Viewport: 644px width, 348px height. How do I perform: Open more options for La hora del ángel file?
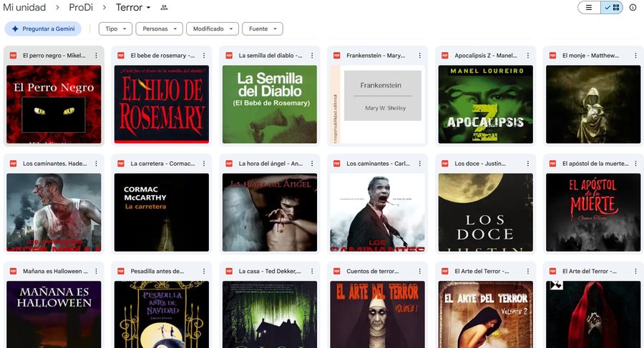(312, 164)
